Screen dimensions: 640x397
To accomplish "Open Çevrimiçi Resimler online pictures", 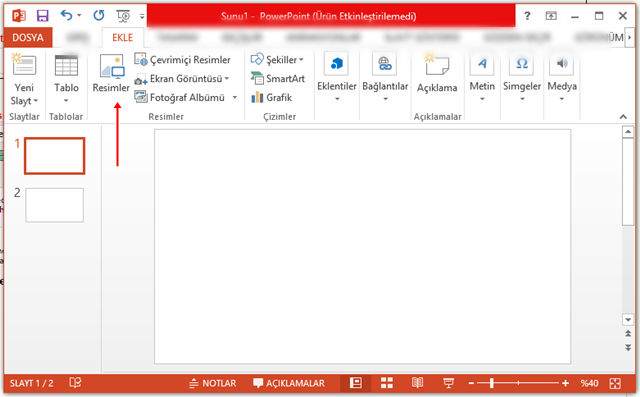I will point(182,60).
